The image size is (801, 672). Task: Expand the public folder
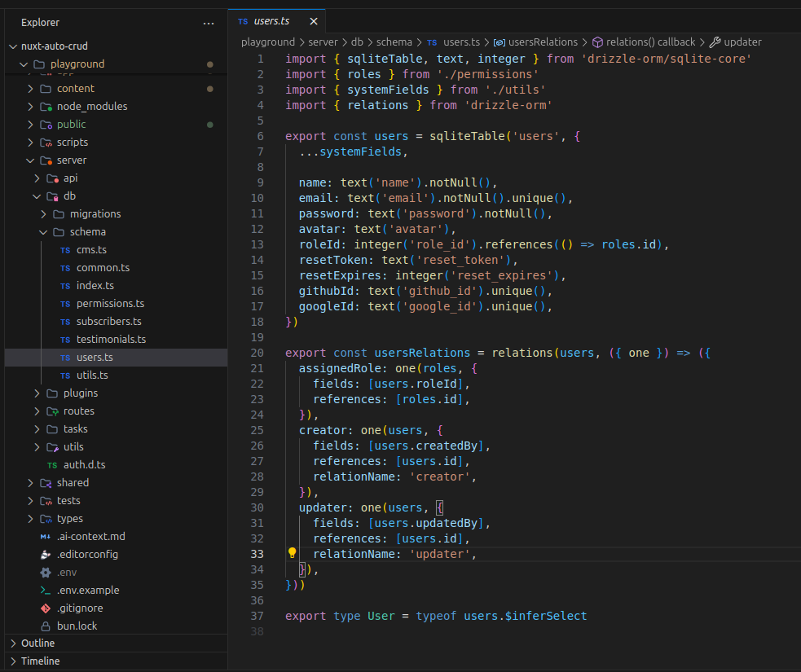click(x=30, y=125)
